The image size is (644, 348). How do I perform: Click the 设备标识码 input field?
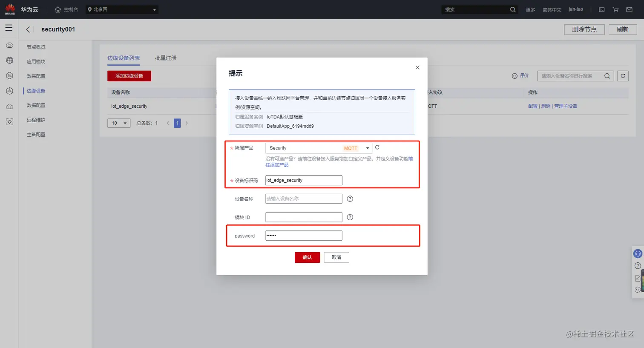(x=304, y=180)
